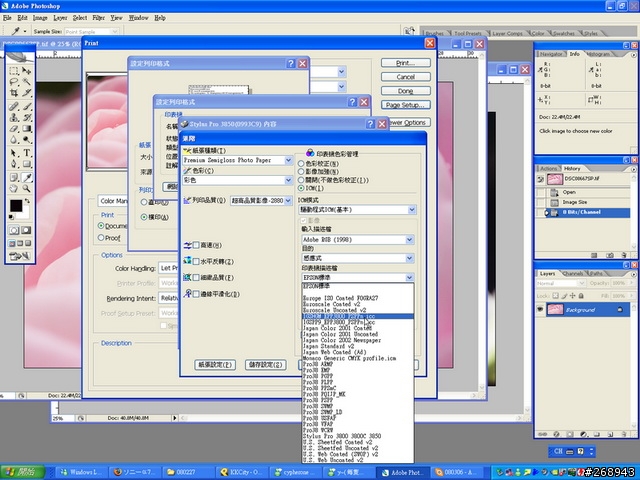Open the Layer menu

coord(60,18)
